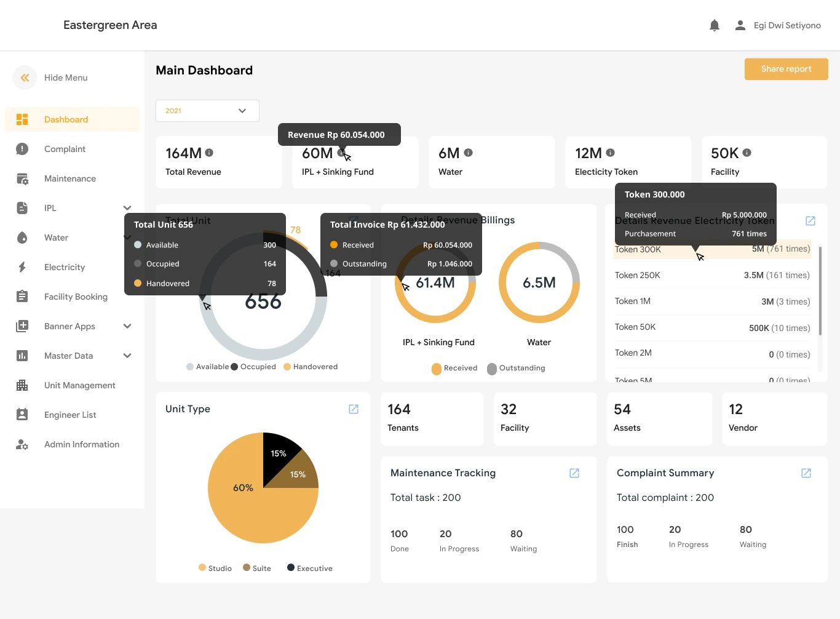This screenshot has width=840, height=619.
Task: Open the Unit Type external link icon
Action: tap(354, 409)
